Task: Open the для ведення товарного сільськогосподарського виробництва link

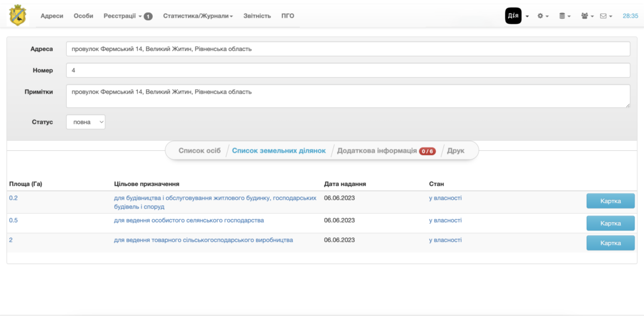Action: [x=203, y=240]
